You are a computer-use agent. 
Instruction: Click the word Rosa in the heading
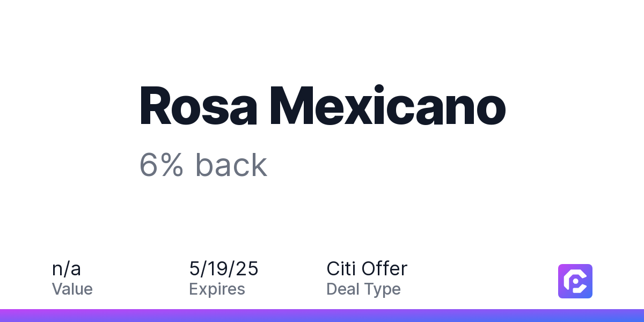(x=198, y=106)
